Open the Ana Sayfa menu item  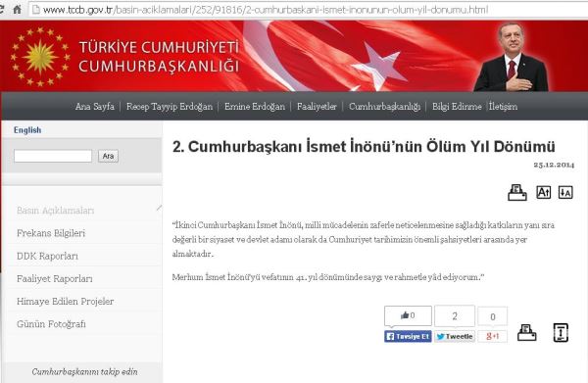[x=95, y=107]
